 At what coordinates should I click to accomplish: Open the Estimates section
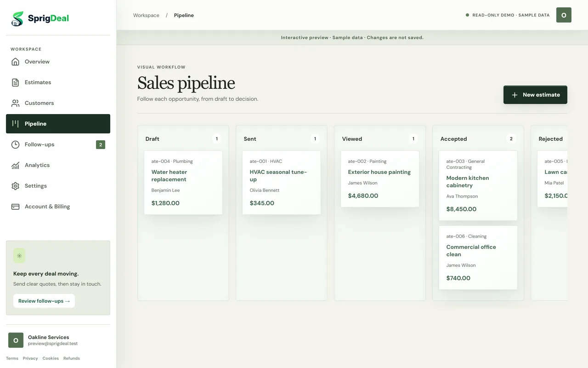click(x=58, y=82)
